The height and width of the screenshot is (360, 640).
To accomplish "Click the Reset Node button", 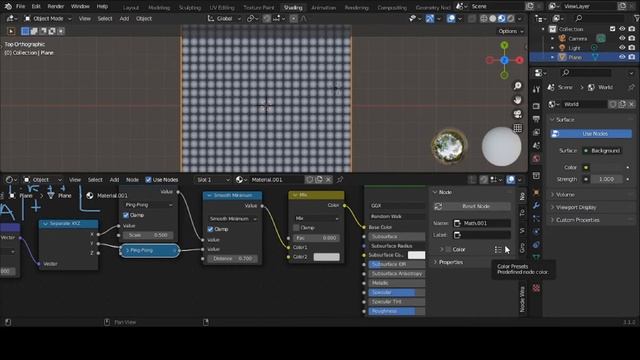I will (x=476, y=207).
